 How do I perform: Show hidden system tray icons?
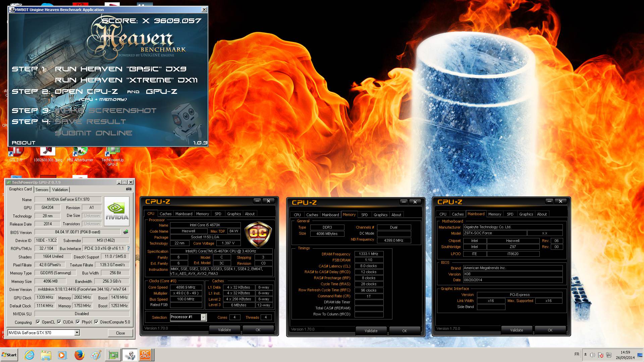tap(585, 355)
